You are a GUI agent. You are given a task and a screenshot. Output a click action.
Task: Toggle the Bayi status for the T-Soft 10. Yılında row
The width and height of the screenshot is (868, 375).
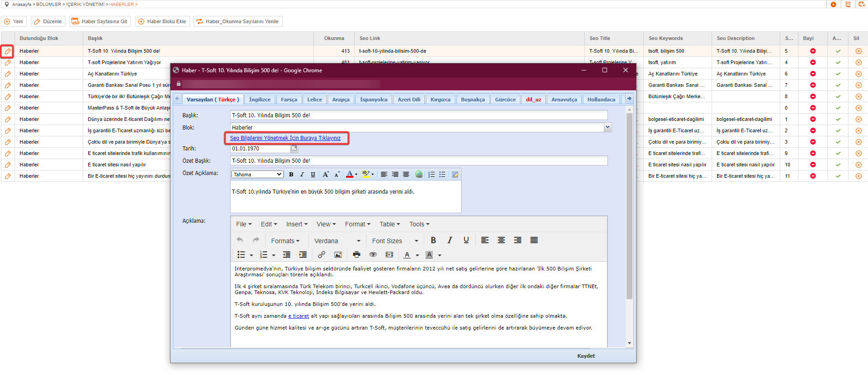[813, 51]
